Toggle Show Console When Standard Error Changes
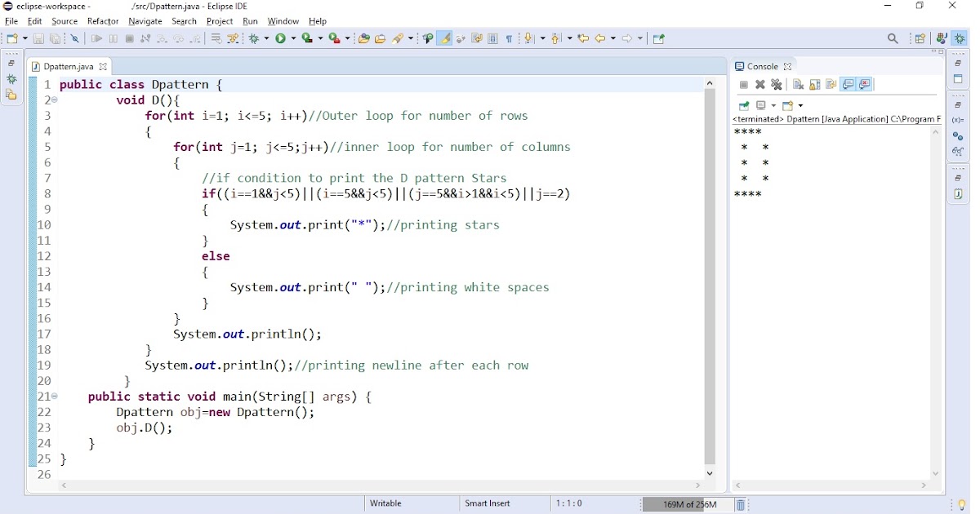Screen dimensions: 980x514 [865, 84]
